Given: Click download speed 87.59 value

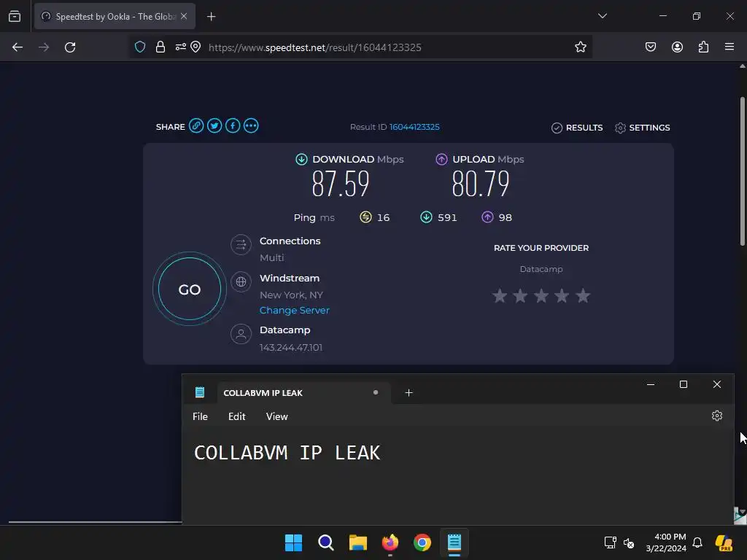Looking at the screenshot, I should click(341, 184).
